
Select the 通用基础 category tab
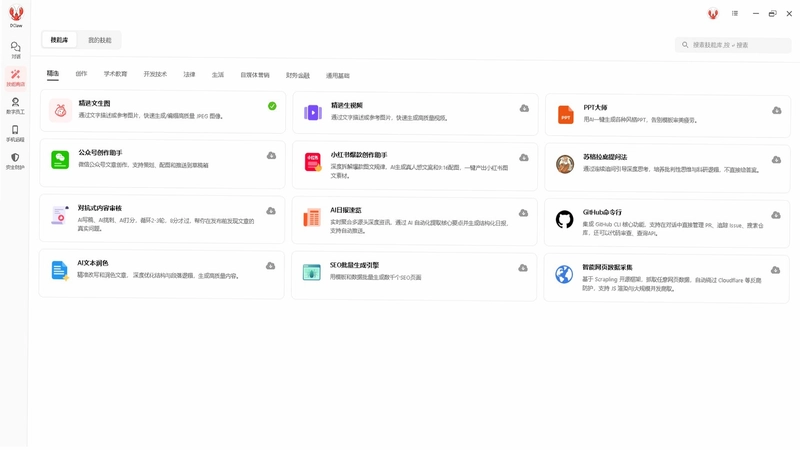point(338,76)
